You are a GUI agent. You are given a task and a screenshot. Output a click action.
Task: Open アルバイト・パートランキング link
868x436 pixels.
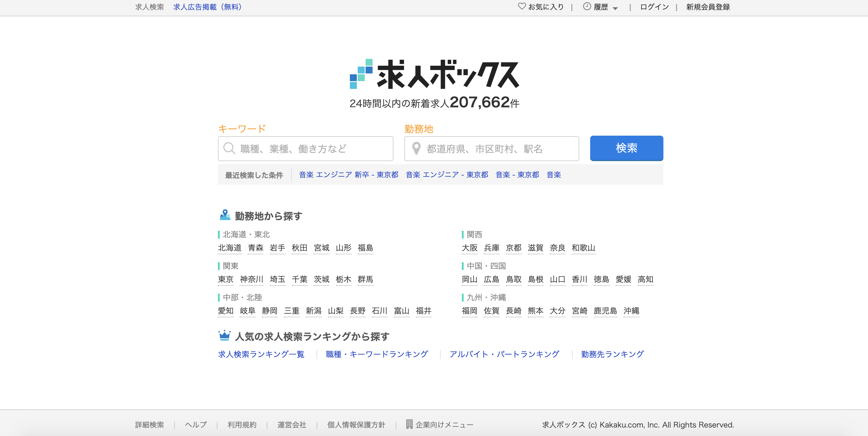[504, 354]
